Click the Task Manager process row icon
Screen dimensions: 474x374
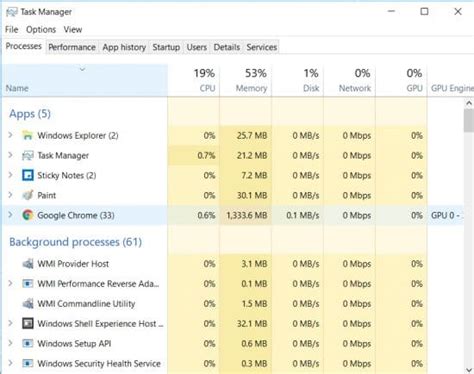point(28,155)
